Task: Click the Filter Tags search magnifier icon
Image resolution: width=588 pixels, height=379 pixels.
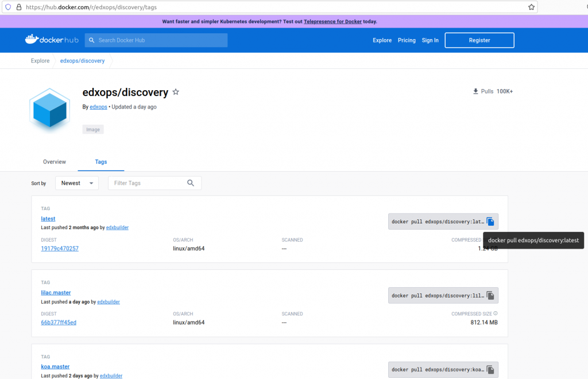Action: [191, 183]
